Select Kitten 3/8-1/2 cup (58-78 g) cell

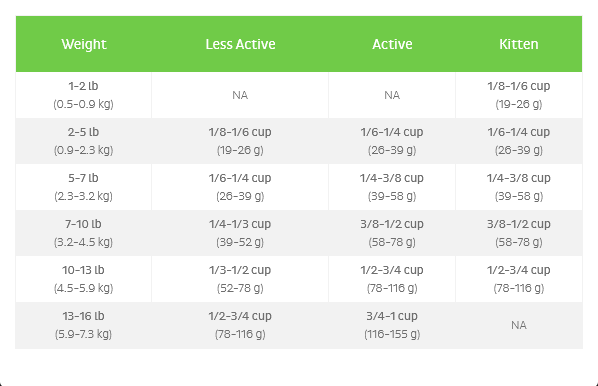pos(519,233)
